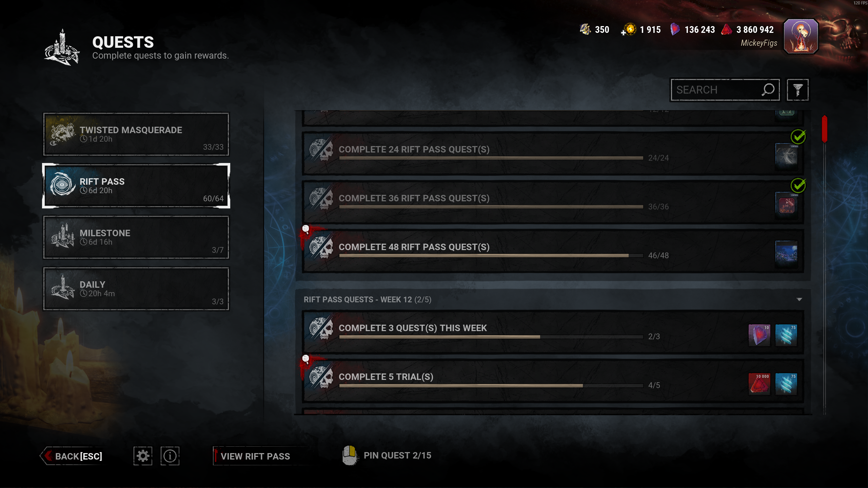Screen dimensions: 868x488
Task: Switch to the Milestone quest tab
Action: (x=136, y=238)
